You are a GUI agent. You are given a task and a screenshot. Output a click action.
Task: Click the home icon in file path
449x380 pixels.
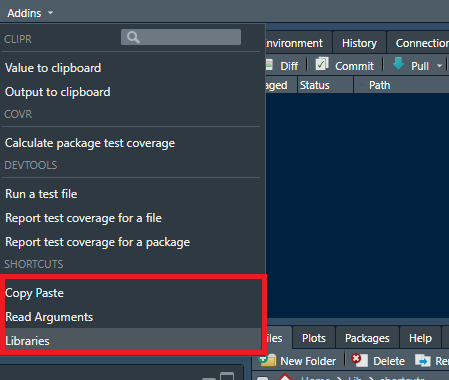coord(285,377)
